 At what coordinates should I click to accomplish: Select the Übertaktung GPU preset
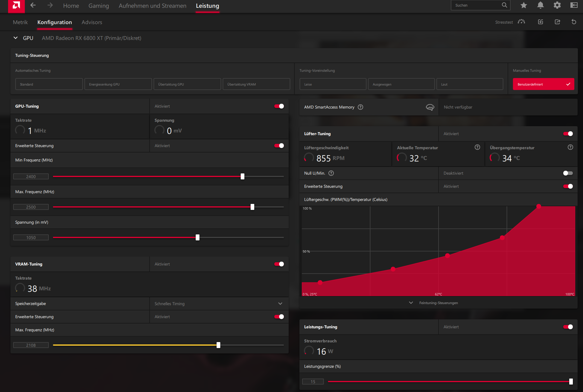[x=187, y=84]
